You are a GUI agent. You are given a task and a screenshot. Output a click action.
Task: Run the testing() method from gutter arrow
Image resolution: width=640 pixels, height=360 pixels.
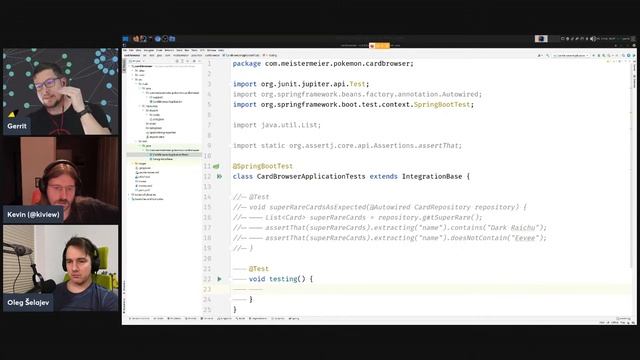click(219, 279)
